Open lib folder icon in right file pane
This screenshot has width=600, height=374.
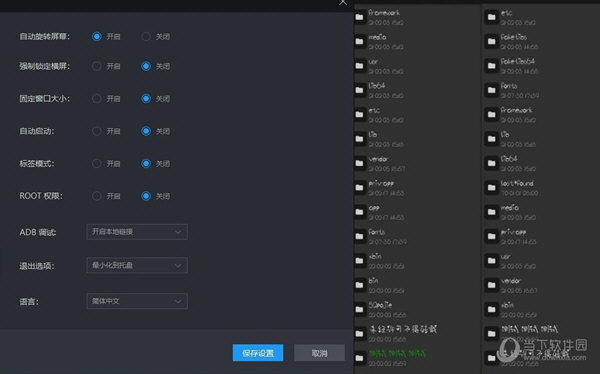(491, 139)
